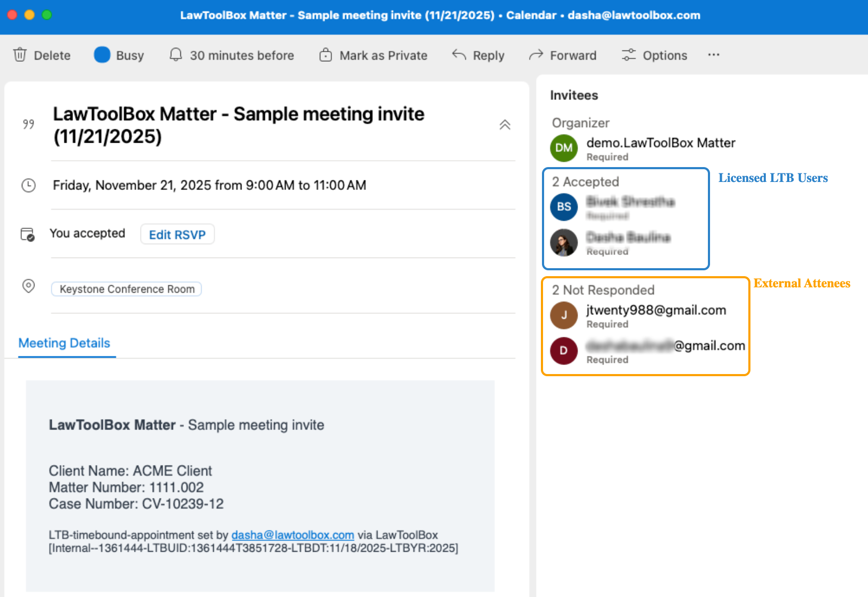
Task: Click the You accepted status text
Action: [87, 234]
